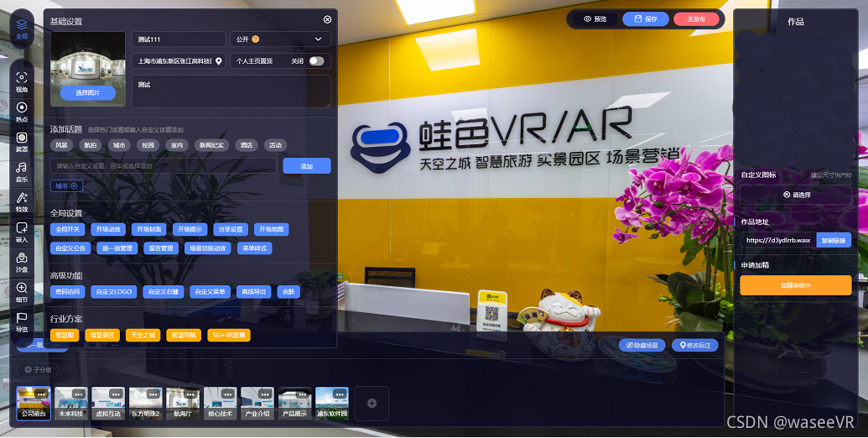Select the 新闻纪实 topic tag
868x438 pixels.
pyautogui.click(x=211, y=145)
